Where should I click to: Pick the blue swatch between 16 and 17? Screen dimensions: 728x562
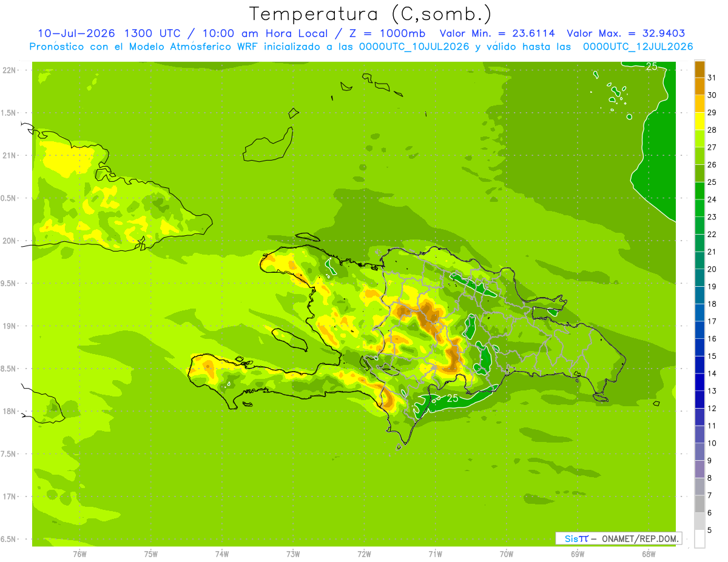[x=700, y=330]
